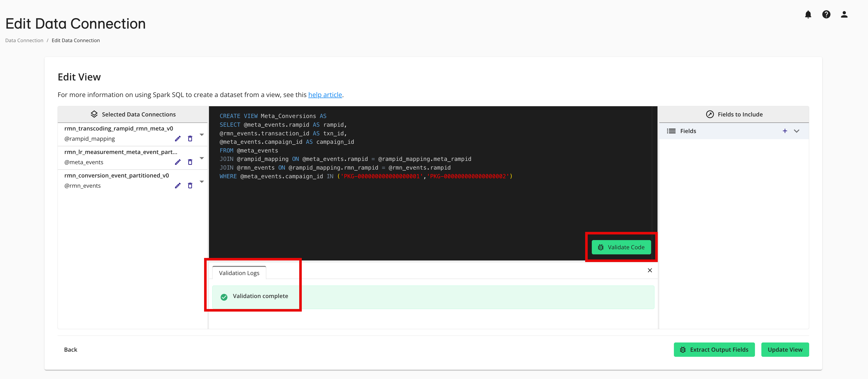The width and height of the screenshot is (868, 379).
Task: Open the Data Connection breadcrumb
Action: 24,40
